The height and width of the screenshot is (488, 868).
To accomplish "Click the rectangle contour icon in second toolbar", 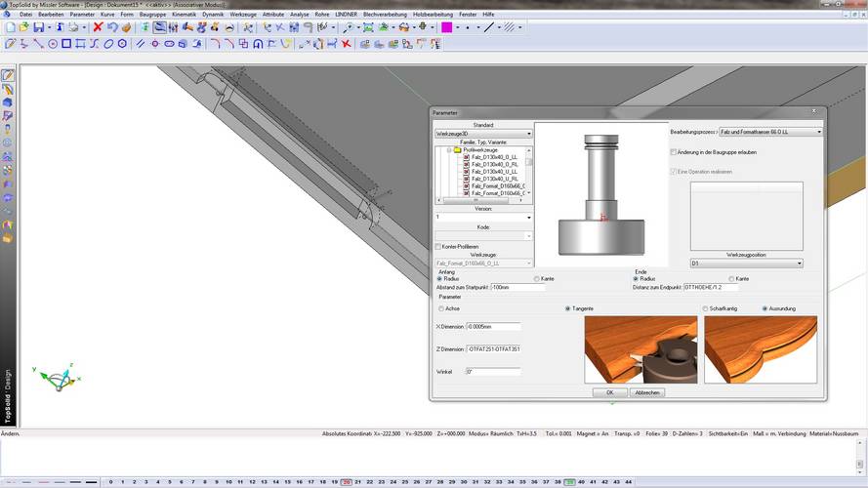I will (80, 44).
